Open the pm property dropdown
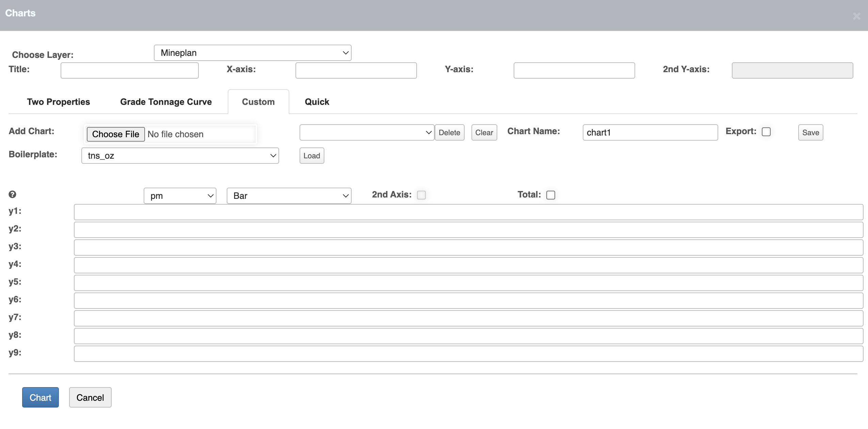Image resolution: width=868 pixels, height=429 pixels. tap(180, 195)
